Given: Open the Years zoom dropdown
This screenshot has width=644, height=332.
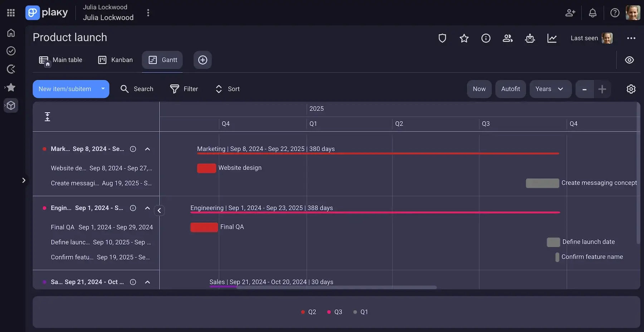Looking at the screenshot, I should point(550,89).
